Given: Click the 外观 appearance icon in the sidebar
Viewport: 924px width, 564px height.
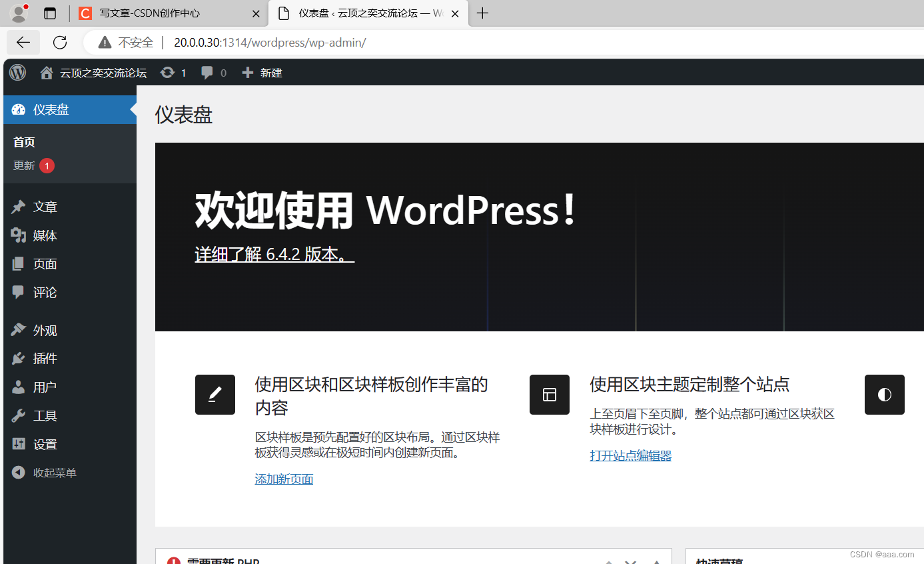Looking at the screenshot, I should click(18, 329).
